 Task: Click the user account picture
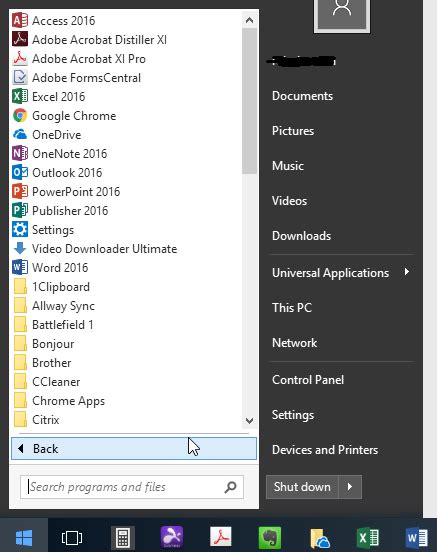(x=342, y=14)
